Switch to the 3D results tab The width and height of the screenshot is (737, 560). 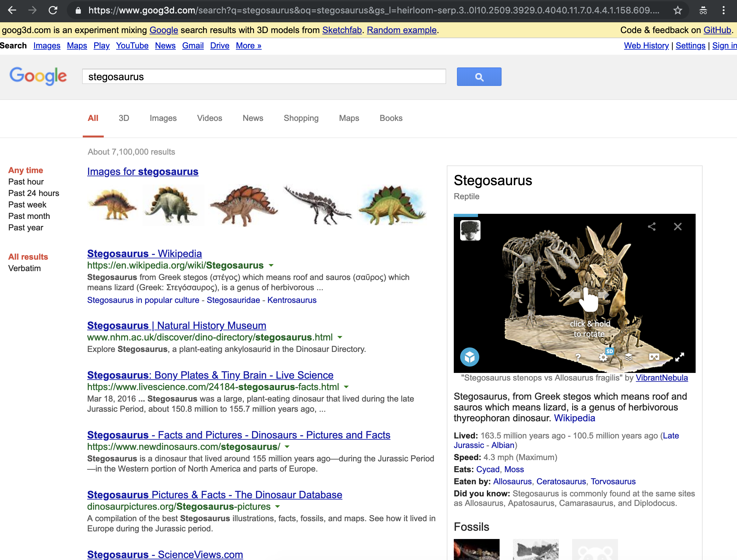coord(124,118)
